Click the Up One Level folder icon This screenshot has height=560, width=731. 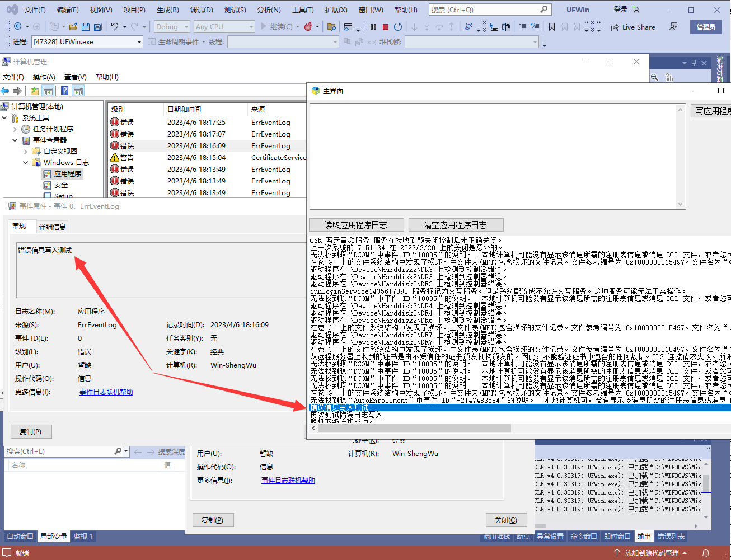click(x=35, y=91)
